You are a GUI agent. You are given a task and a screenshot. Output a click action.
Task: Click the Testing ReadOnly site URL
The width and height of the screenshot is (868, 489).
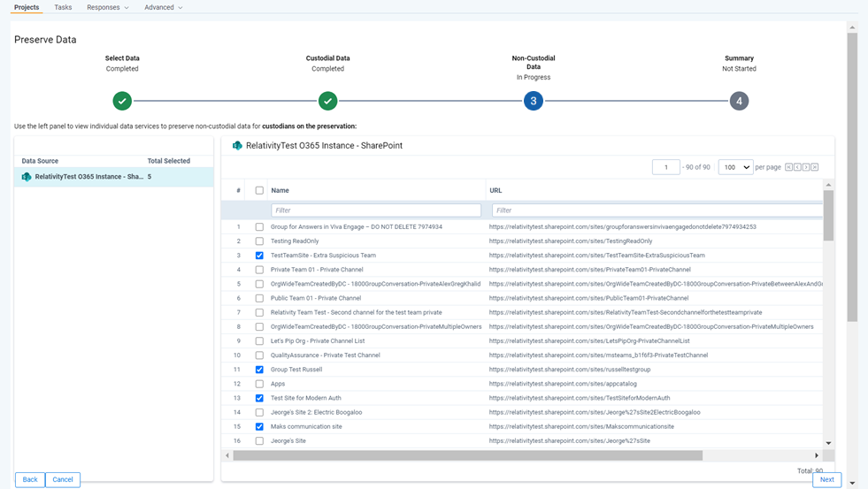(x=571, y=241)
